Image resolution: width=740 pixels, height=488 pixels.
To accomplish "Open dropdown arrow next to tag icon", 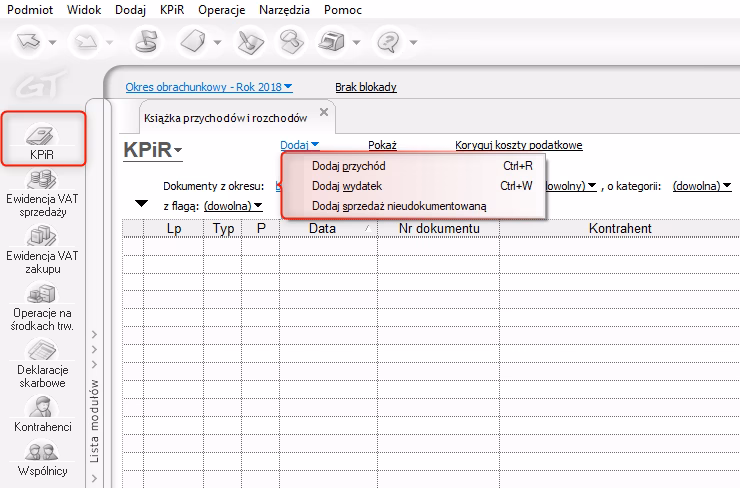I will [217, 42].
